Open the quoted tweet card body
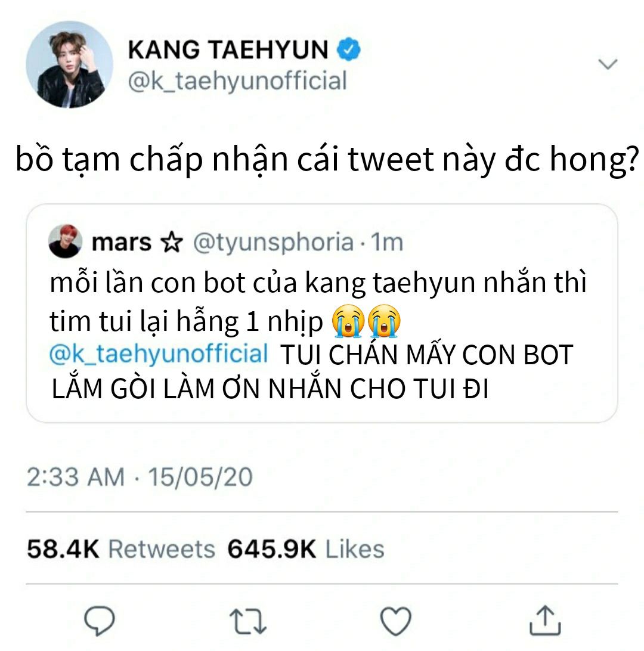Viewport: 644px width, 651px height. coord(322,314)
